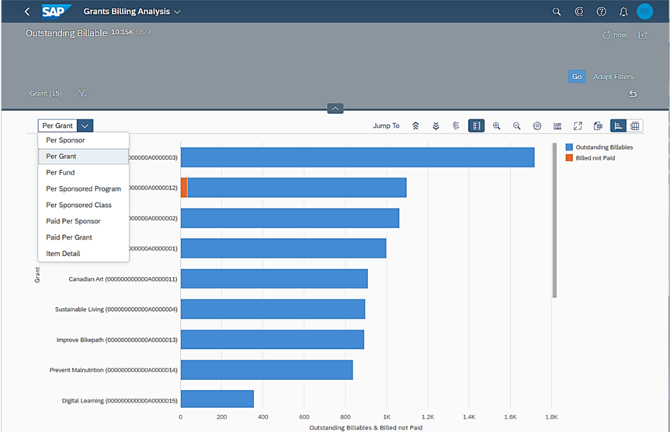Select the Digital Learning bar
This screenshot has width=672, height=432.
tap(217, 399)
